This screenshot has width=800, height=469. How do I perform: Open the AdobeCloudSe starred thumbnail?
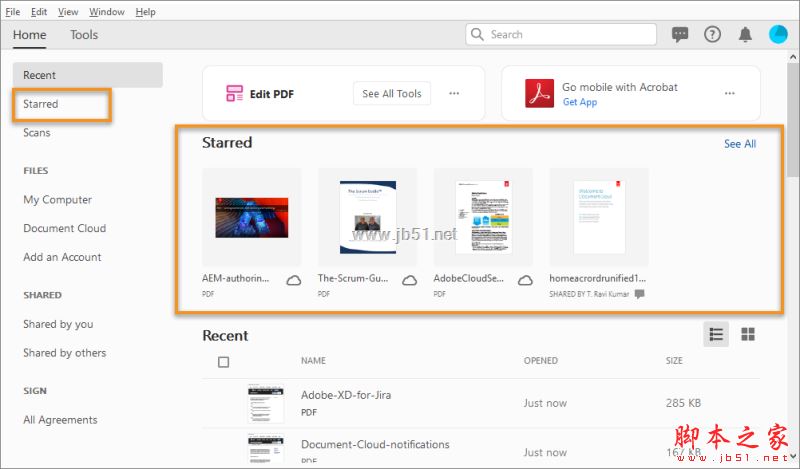(x=483, y=217)
